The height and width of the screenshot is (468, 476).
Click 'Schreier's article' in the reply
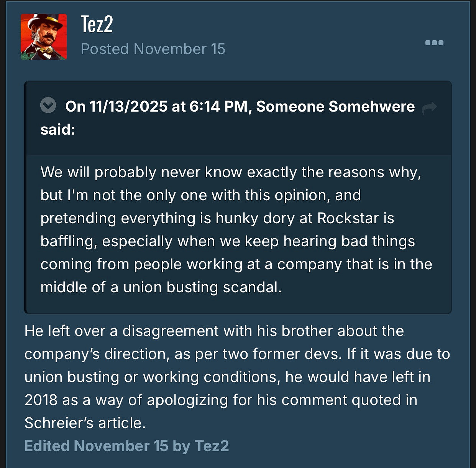coord(85,423)
